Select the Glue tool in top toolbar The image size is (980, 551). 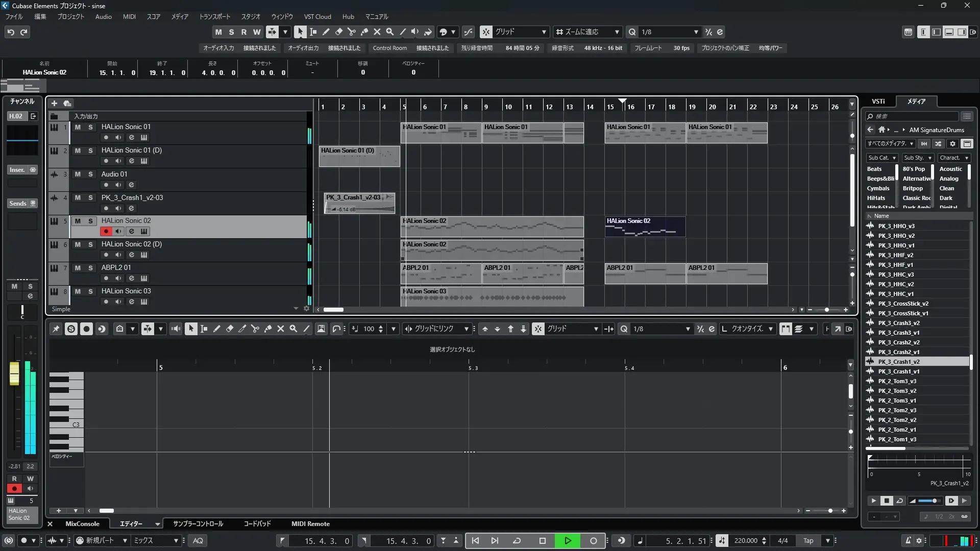364,32
